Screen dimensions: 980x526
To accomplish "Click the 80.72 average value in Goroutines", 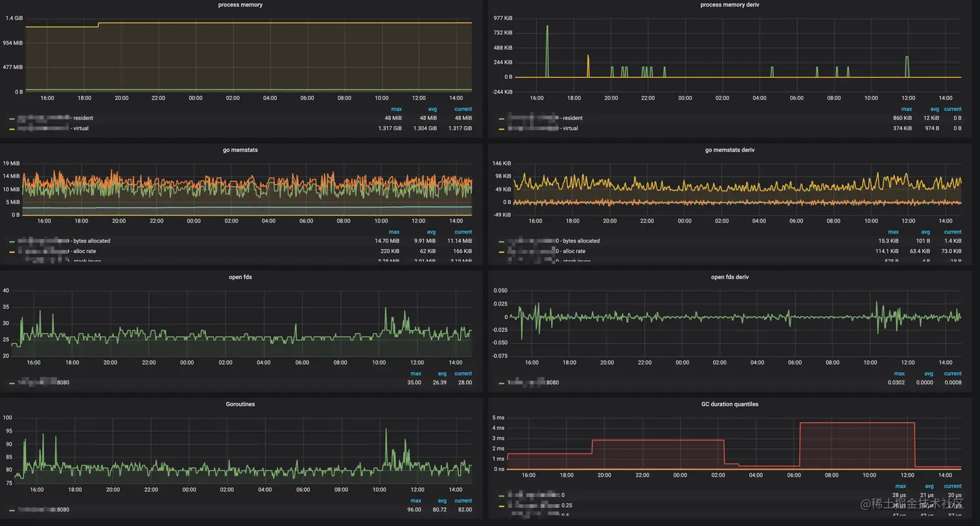I will (x=439, y=510).
